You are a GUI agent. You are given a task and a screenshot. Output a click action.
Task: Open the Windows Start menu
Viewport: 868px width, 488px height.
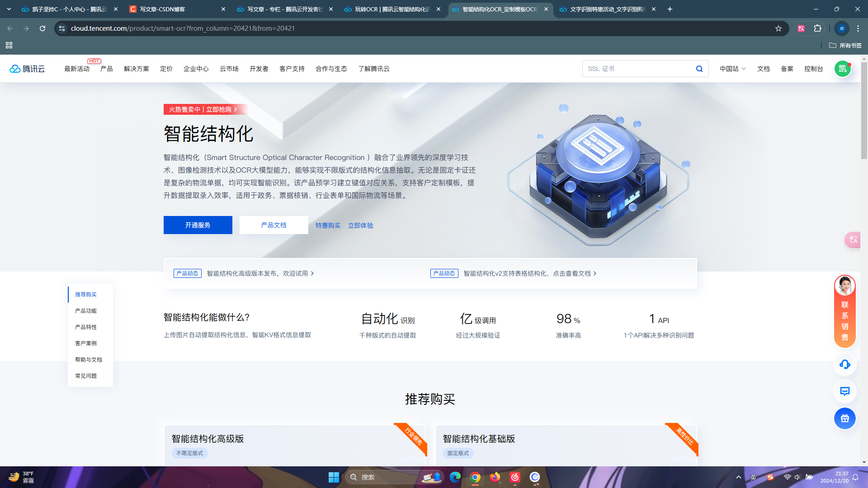coord(334,477)
